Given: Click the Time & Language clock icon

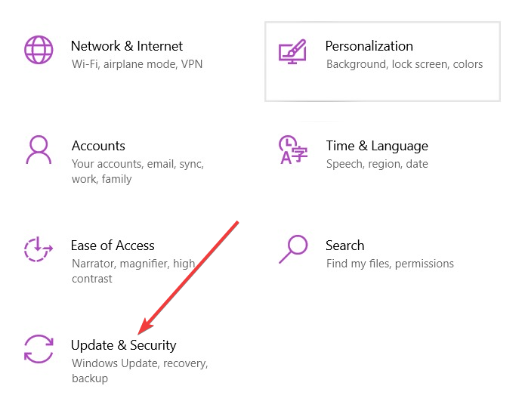Looking at the screenshot, I should [x=291, y=150].
